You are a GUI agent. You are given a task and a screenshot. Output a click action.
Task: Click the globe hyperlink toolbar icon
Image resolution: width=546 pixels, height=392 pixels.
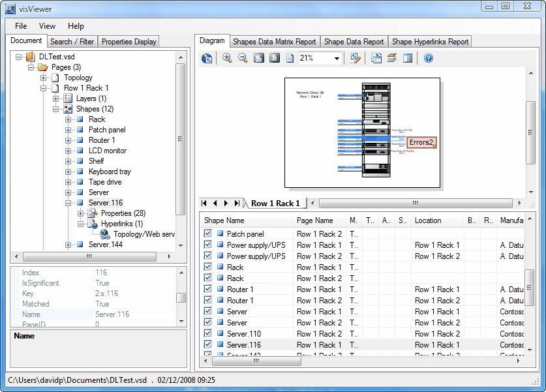point(207,58)
